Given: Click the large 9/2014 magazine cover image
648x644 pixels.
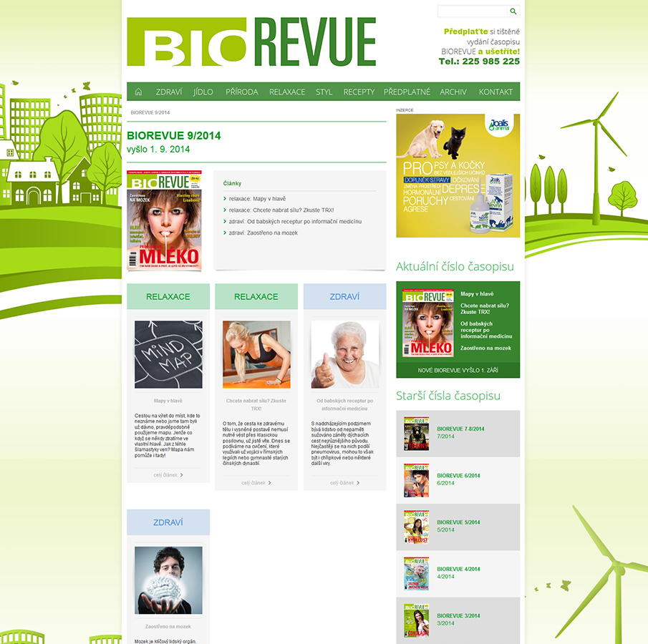Looking at the screenshot, I should pyautogui.click(x=165, y=220).
